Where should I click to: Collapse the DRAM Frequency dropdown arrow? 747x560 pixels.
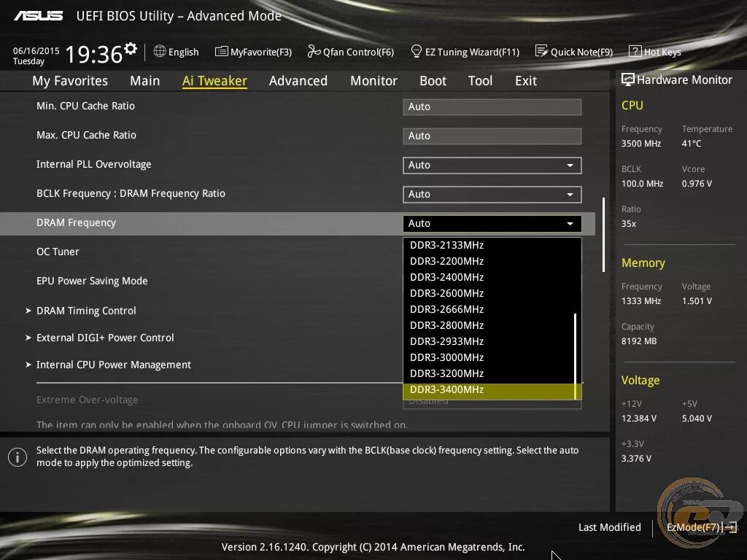pyautogui.click(x=570, y=223)
